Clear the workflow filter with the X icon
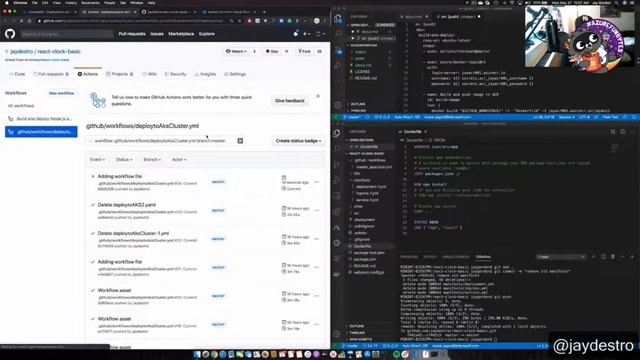 pyautogui.click(x=240, y=141)
